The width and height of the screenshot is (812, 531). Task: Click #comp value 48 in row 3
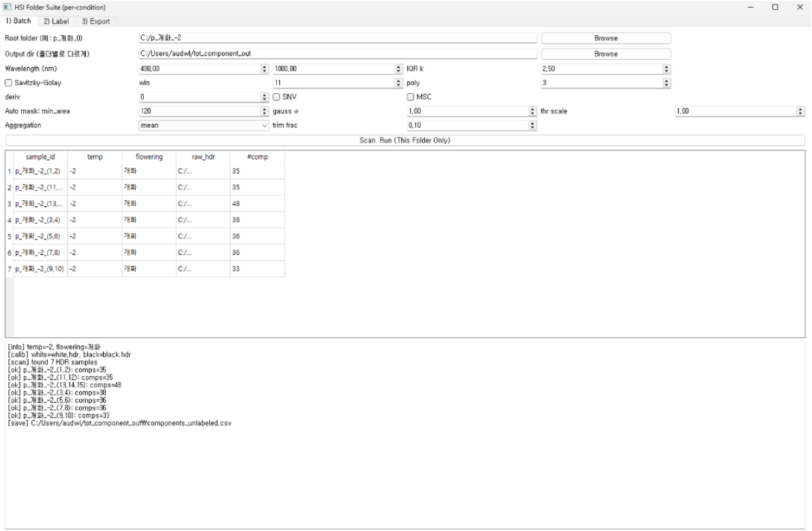[257, 204]
